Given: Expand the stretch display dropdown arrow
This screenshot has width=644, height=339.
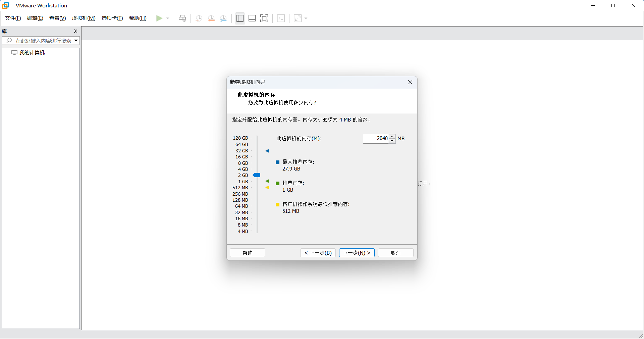Looking at the screenshot, I should [x=306, y=18].
